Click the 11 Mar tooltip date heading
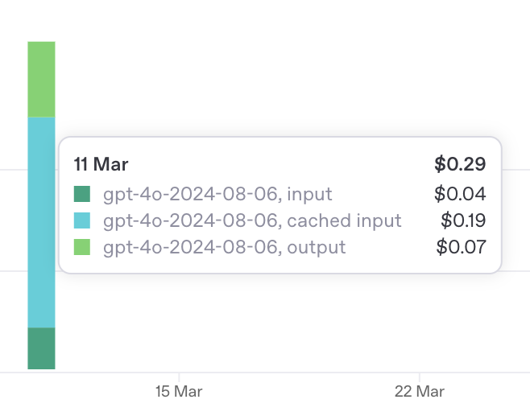 101,164
